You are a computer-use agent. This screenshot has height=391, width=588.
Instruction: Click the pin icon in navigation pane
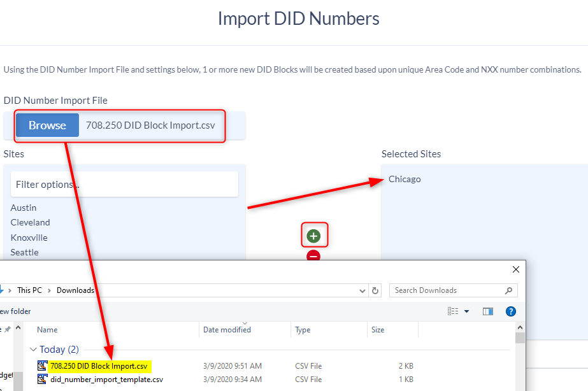7,329
